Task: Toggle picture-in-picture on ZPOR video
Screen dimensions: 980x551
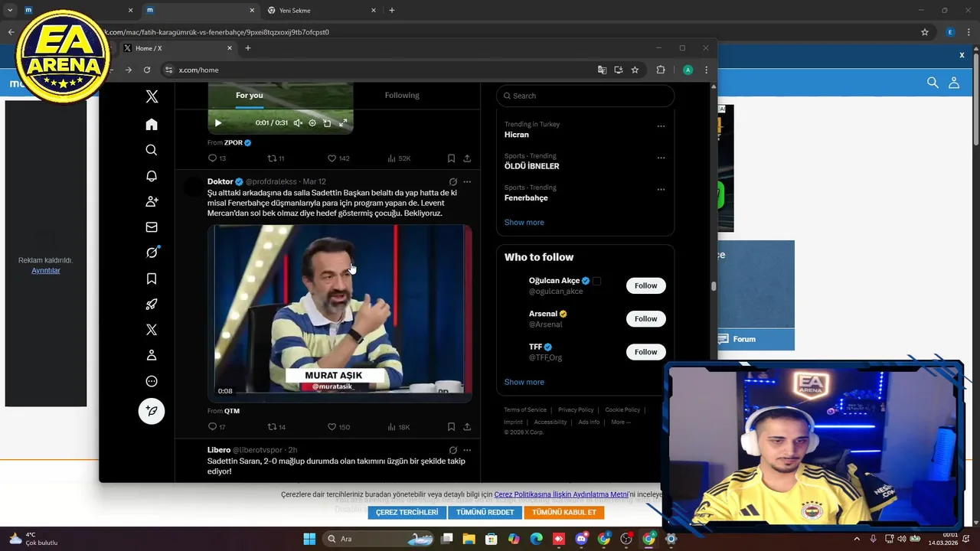Action: (327, 122)
